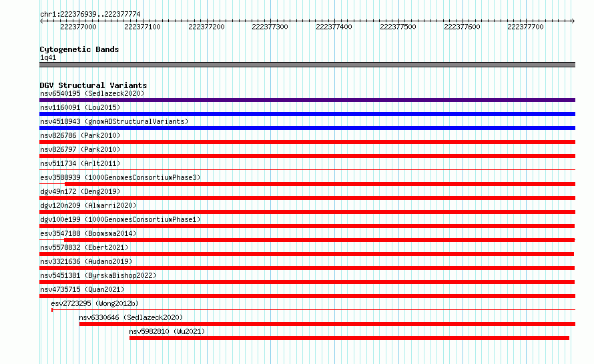Screen dimensions: 594x364
Task: Open variant dgv100e199 (1000GenomesConsortiumPhase1) label
Action: [x=120, y=219]
